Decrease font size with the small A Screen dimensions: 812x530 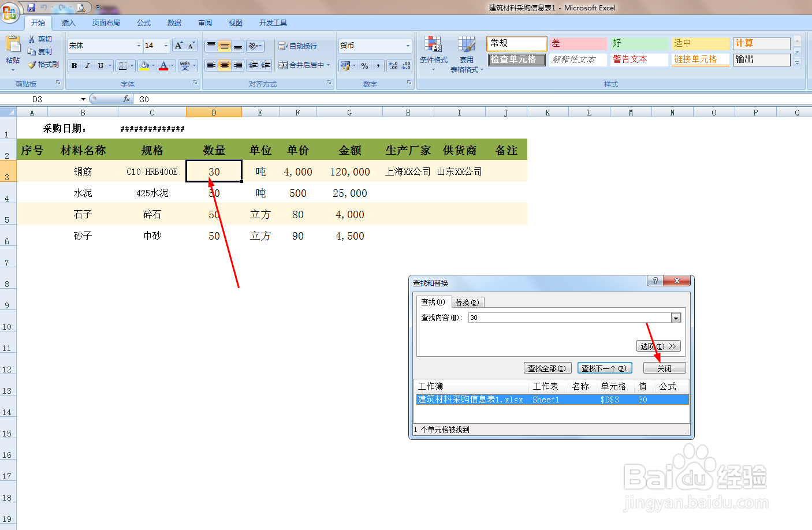(x=191, y=46)
